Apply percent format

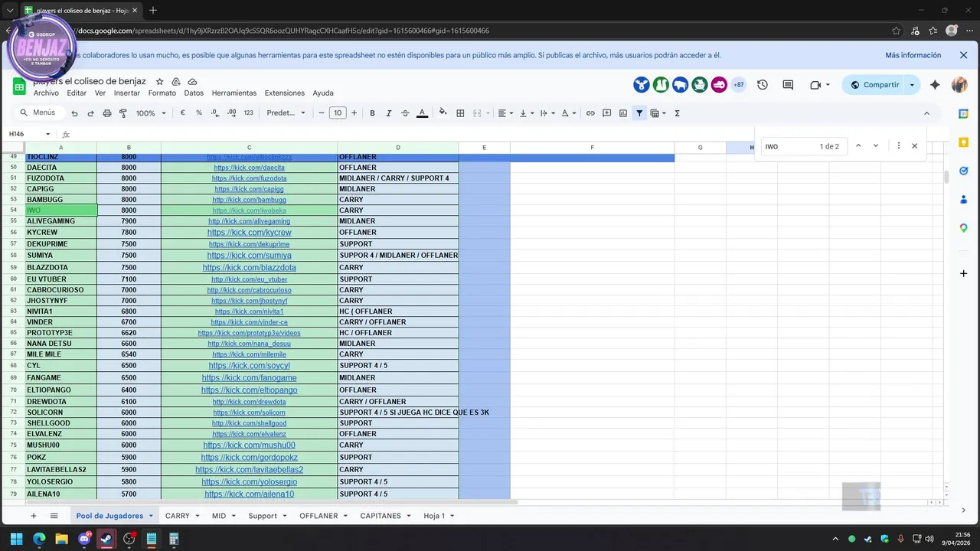click(x=199, y=113)
